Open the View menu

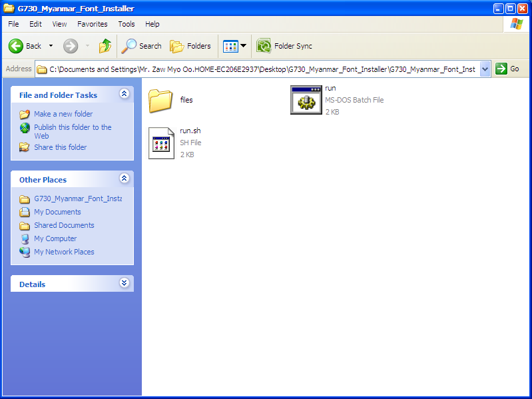click(x=59, y=24)
